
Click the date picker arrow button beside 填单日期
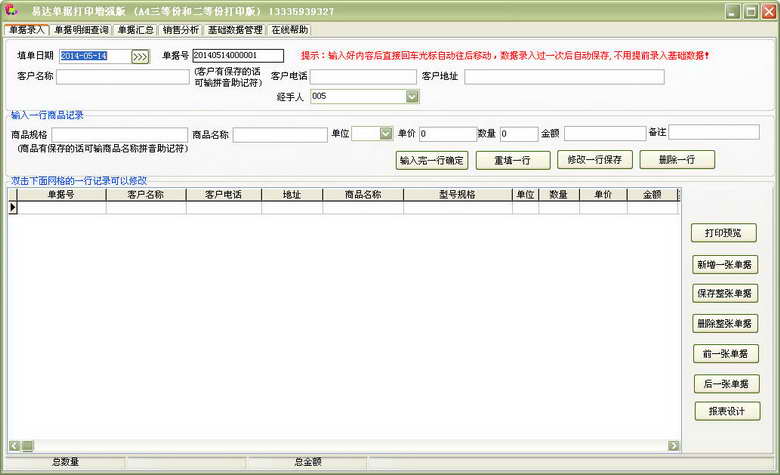pyautogui.click(x=139, y=56)
